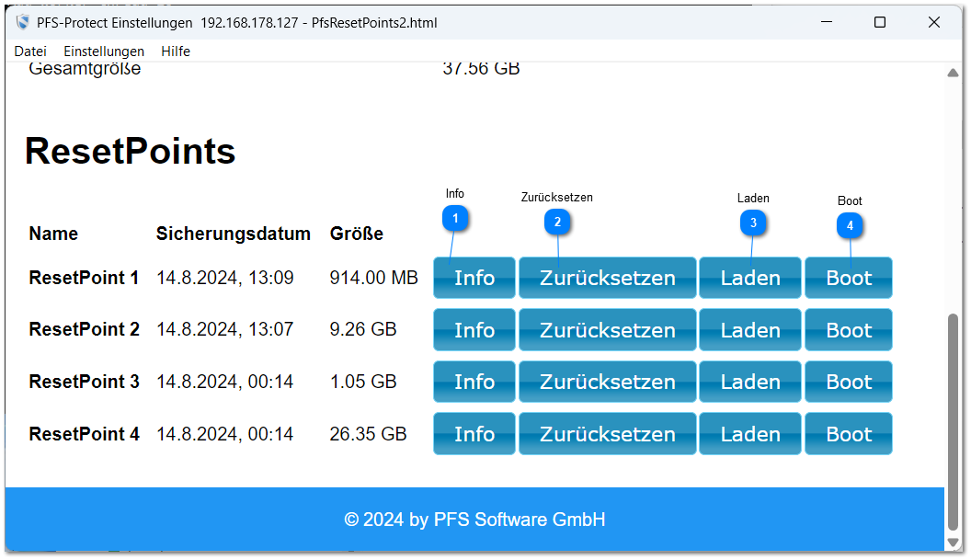Click the PFS-Protect shield icon in title bar
971x560 pixels.
23,22
